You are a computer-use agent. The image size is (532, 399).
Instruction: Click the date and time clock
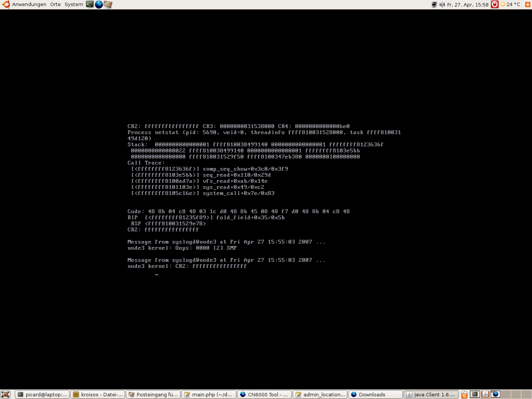[x=468, y=5]
